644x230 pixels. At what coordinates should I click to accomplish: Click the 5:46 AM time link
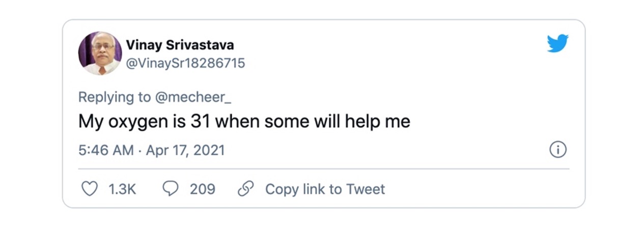[106, 151]
